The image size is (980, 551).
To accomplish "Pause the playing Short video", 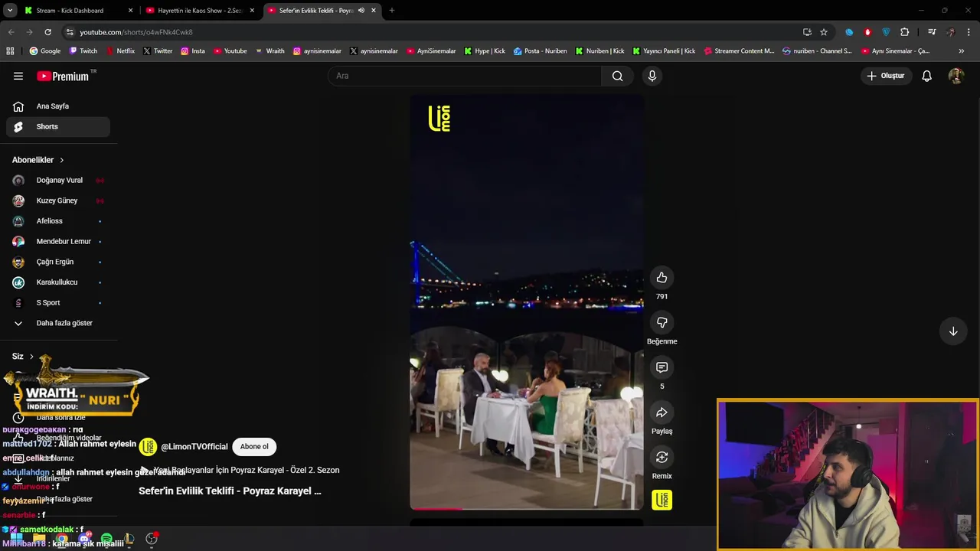I will [527, 302].
